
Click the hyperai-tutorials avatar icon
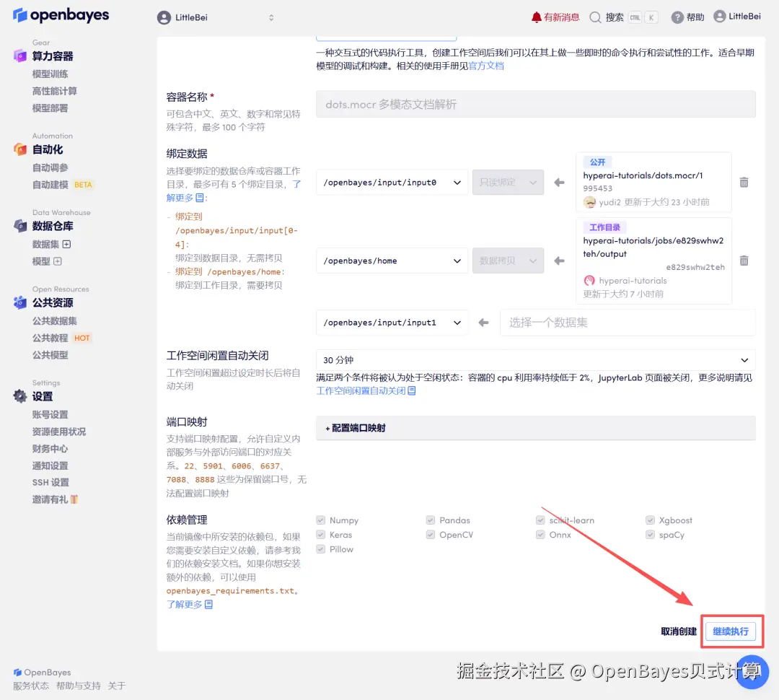(589, 281)
